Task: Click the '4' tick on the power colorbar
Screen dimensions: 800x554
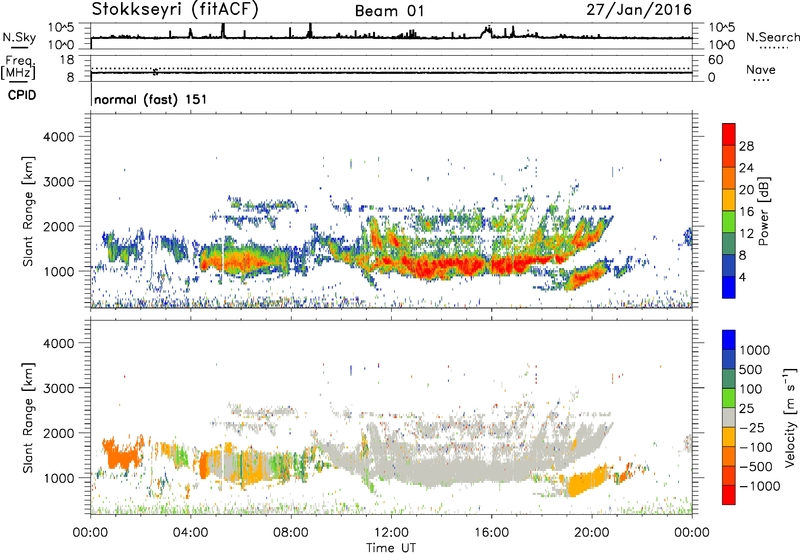Action: pyautogui.click(x=742, y=277)
